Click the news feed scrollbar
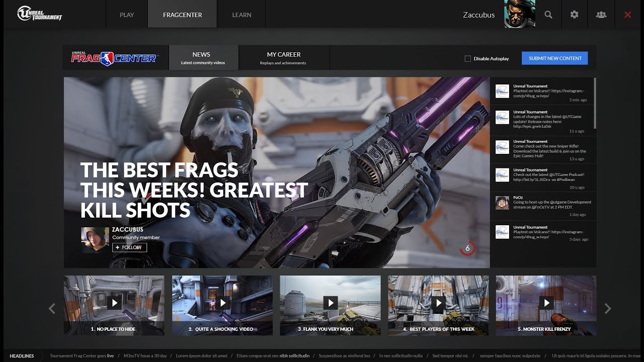 coord(595,103)
